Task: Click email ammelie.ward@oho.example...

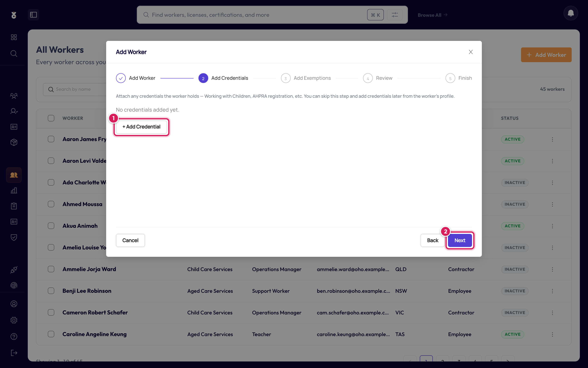Action: point(353,269)
